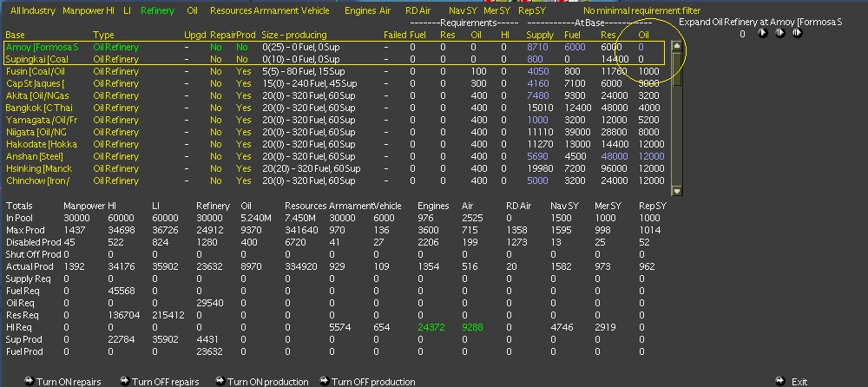
Task: Filter list by Armament
Action: coord(276,10)
